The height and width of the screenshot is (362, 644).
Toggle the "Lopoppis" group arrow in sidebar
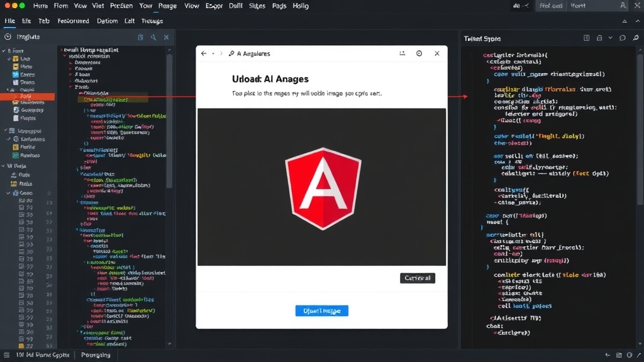point(6,131)
